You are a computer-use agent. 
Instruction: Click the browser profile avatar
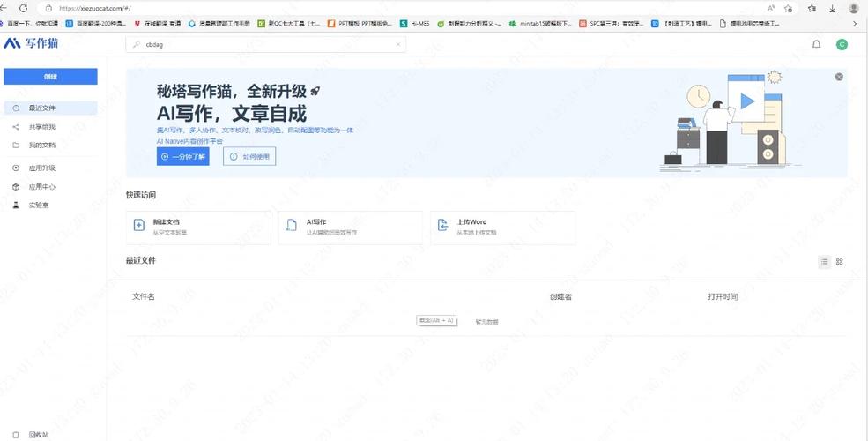(x=854, y=8)
